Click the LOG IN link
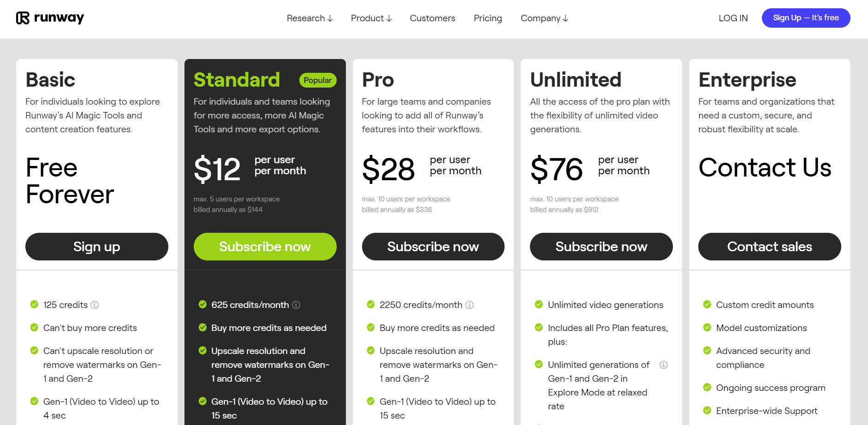 733,18
